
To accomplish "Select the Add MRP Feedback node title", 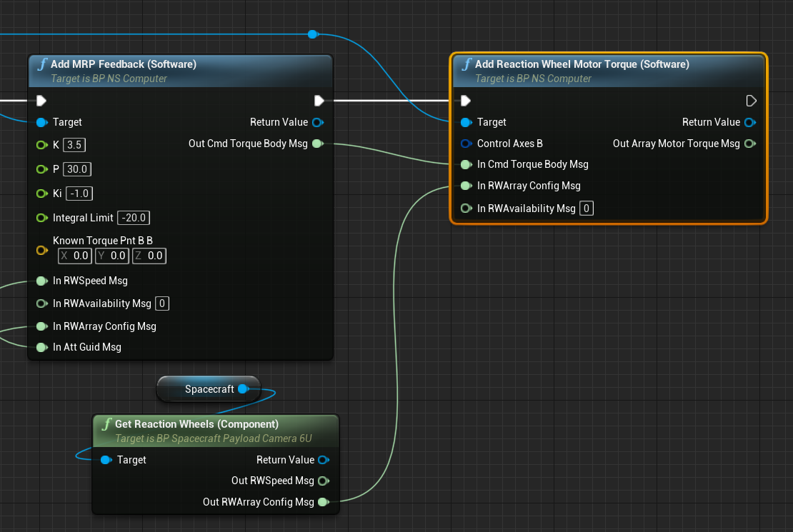I will click(x=123, y=64).
